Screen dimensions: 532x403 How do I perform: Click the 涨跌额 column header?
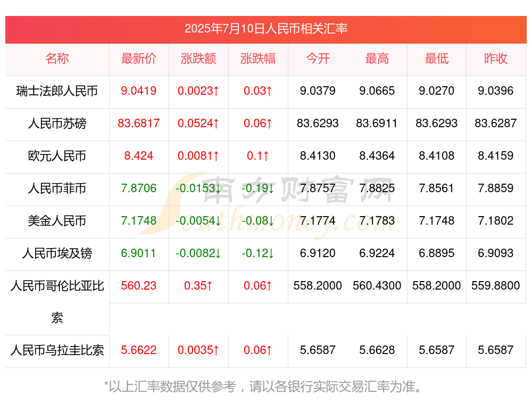pyautogui.click(x=198, y=59)
